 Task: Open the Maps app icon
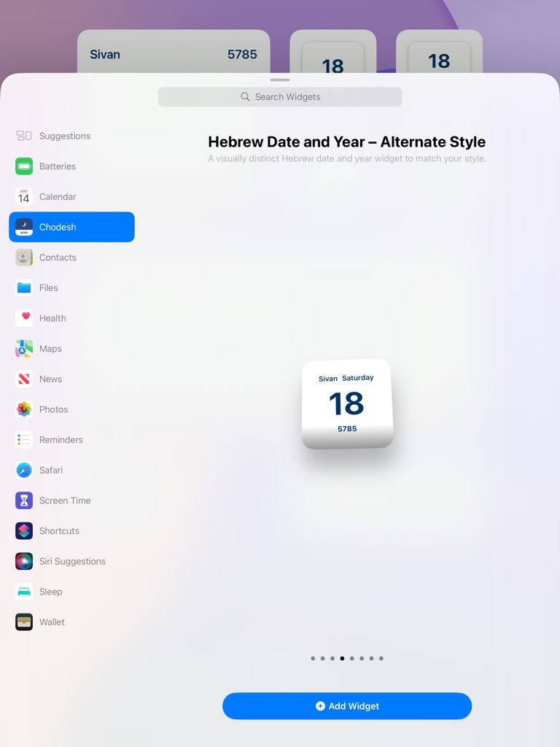coord(24,349)
